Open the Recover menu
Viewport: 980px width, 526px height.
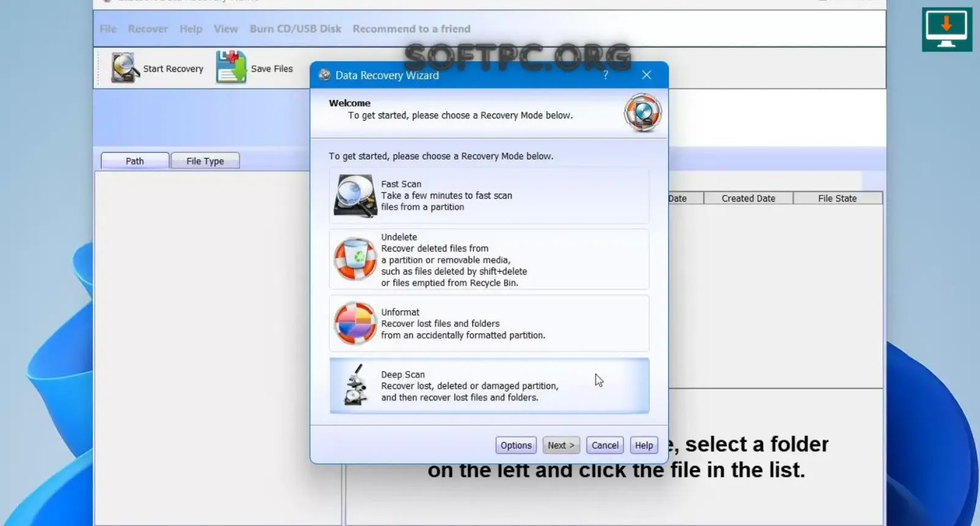coord(148,29)
